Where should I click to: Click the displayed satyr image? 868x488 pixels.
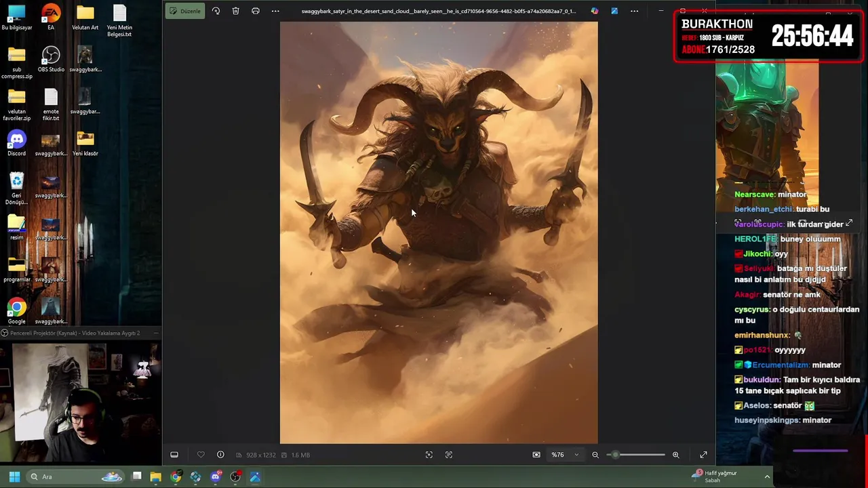(x=439, y=232)
